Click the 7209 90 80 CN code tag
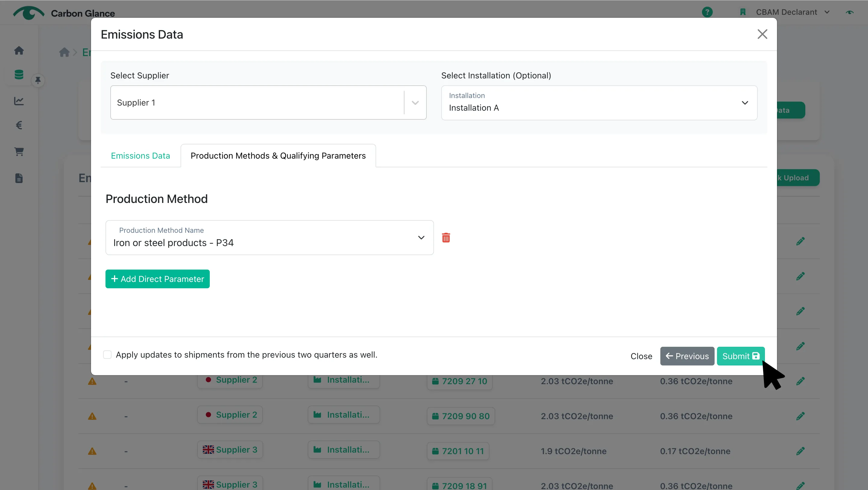 pyautogui.click(x=461, y=416)
